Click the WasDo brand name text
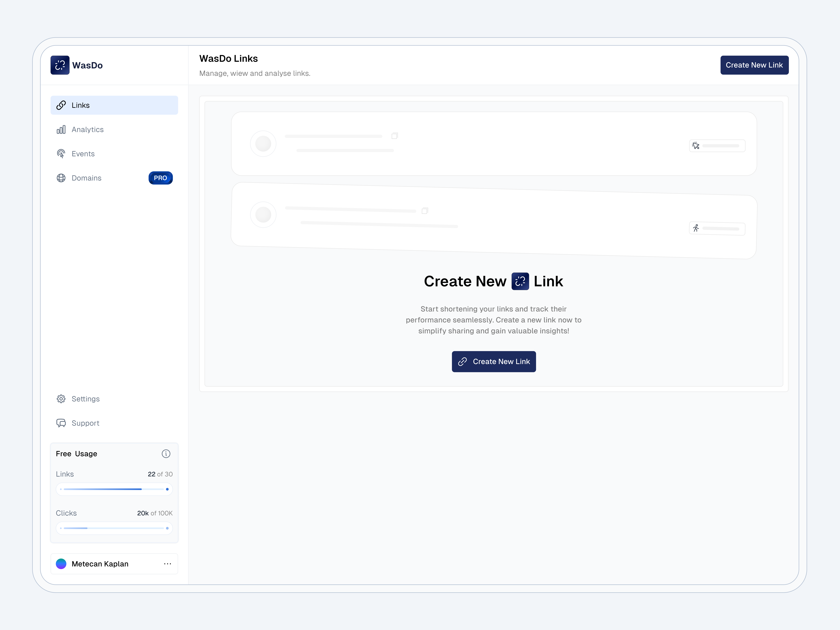 pyautogui.click(x=87, y=65)
